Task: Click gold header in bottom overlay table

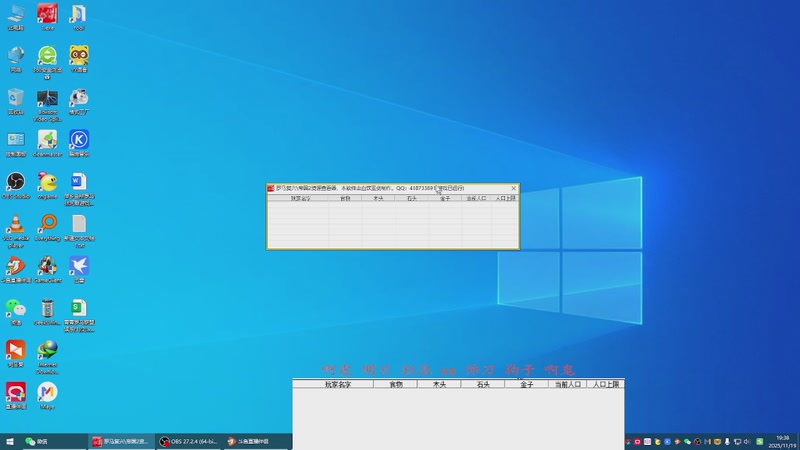Action: point(527,384)
